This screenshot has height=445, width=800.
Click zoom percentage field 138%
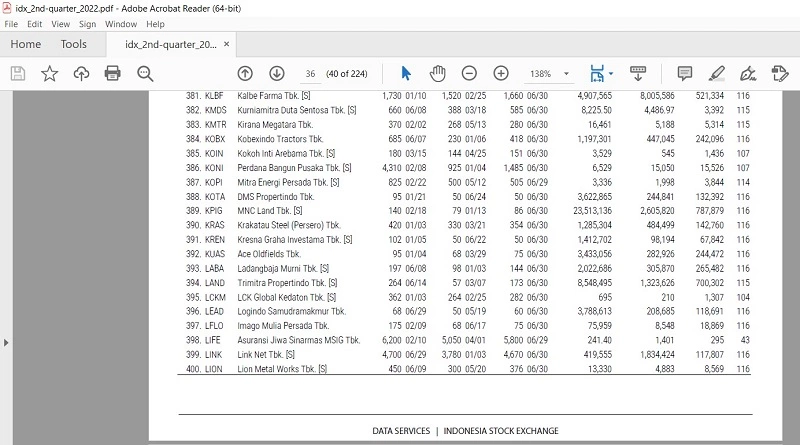tap(540, 73)
